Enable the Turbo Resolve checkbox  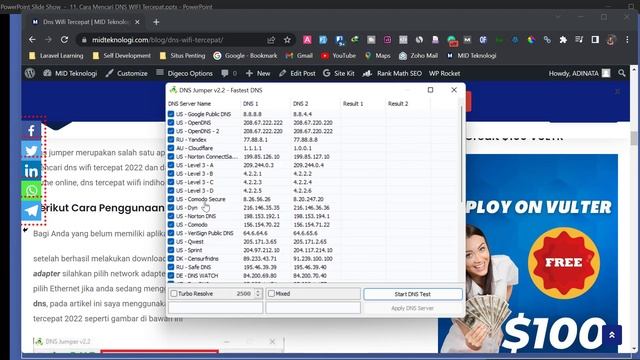(174, 293)
